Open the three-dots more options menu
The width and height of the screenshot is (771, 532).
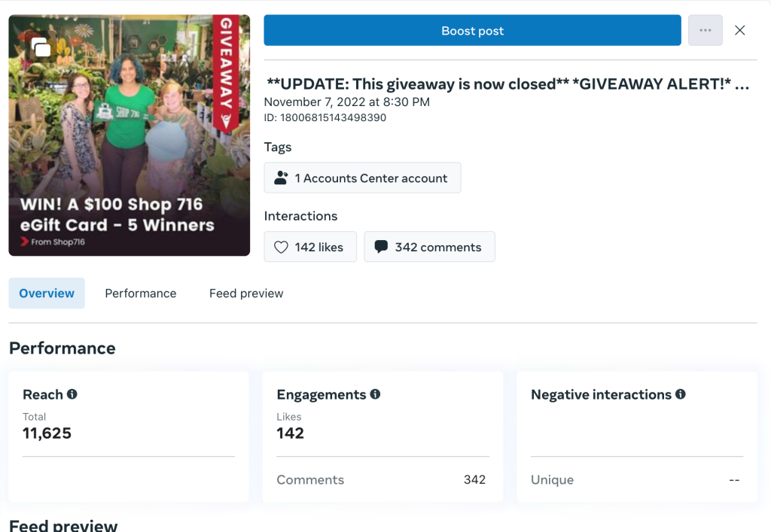tap(705, 31)
